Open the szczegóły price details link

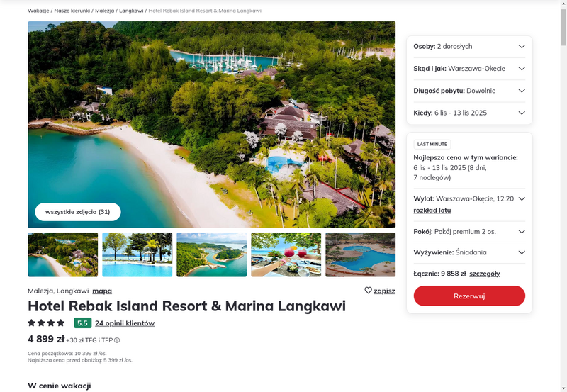pos(485,274)
